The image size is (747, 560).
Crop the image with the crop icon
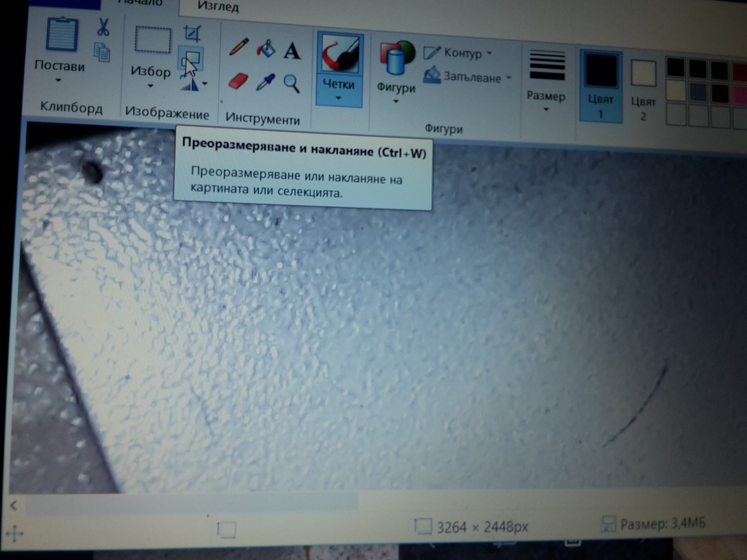pos(192,33)
